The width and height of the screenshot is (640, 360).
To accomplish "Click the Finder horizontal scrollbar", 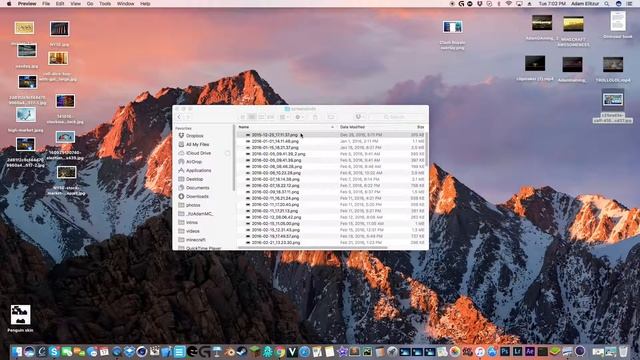I will (312, 247).
